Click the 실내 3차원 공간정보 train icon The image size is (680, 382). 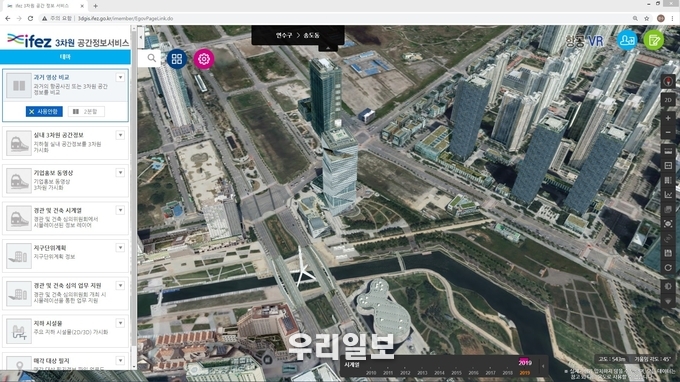pyautogui.click(x=19, y=144)
